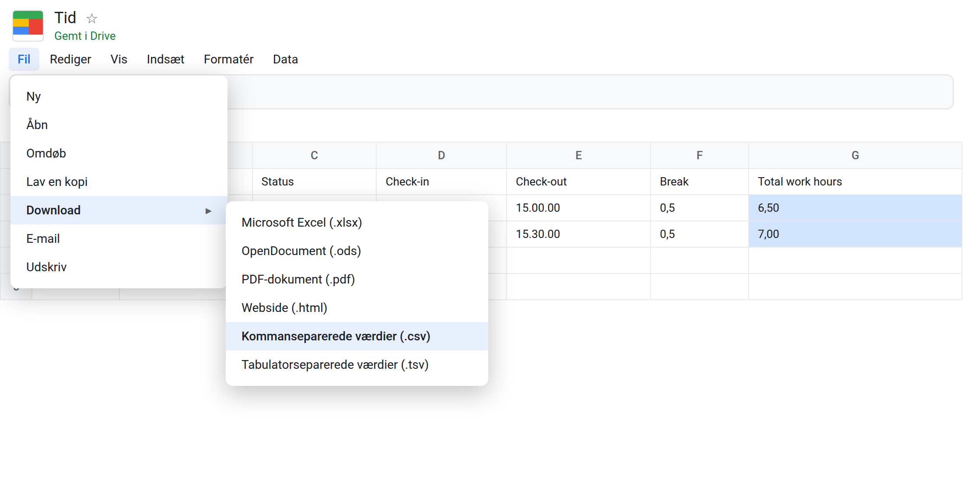Open the Vis menu
The height and width of the screenshot is (490, 980).
click(119, 59)
